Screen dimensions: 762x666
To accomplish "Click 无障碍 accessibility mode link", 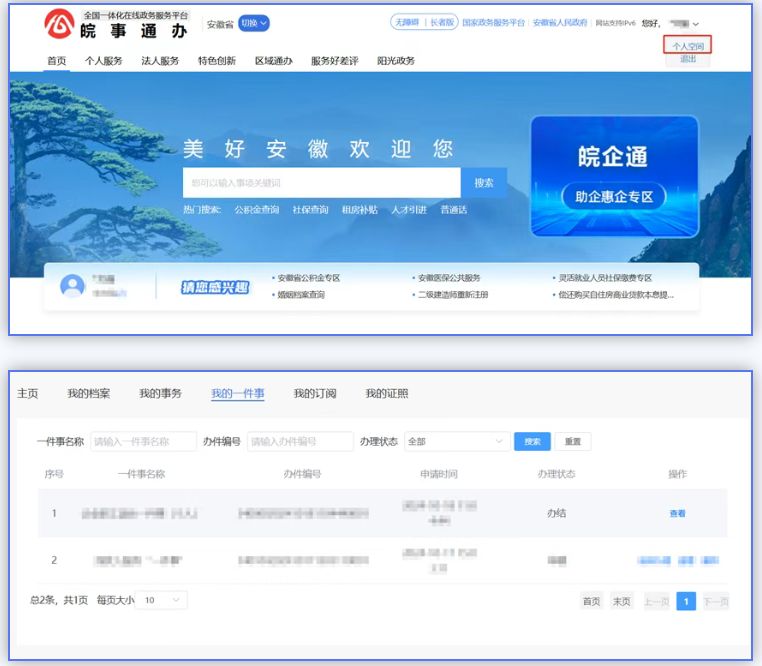I will [407, 22].
